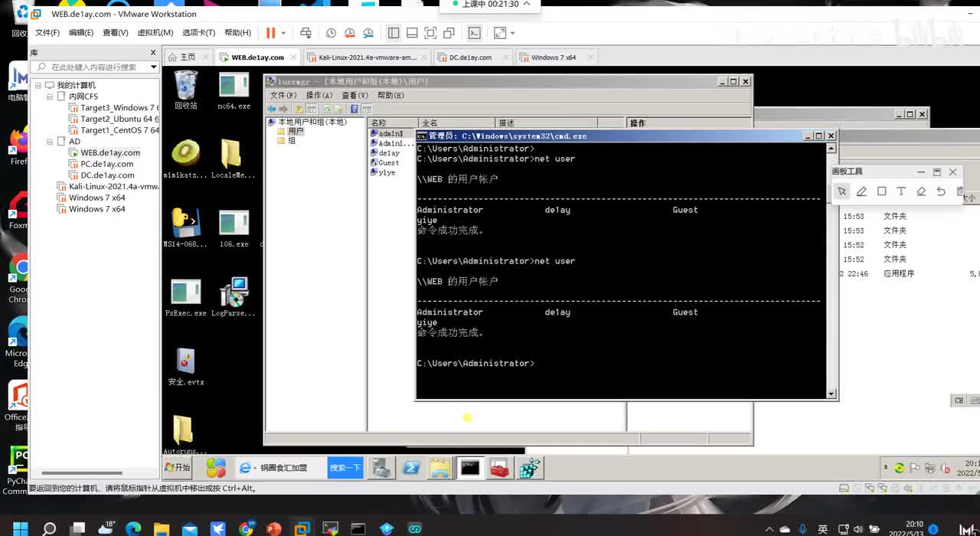980x536 pixels.
Task: Toggle the library sidebar view icon
Action: [394, 33]
